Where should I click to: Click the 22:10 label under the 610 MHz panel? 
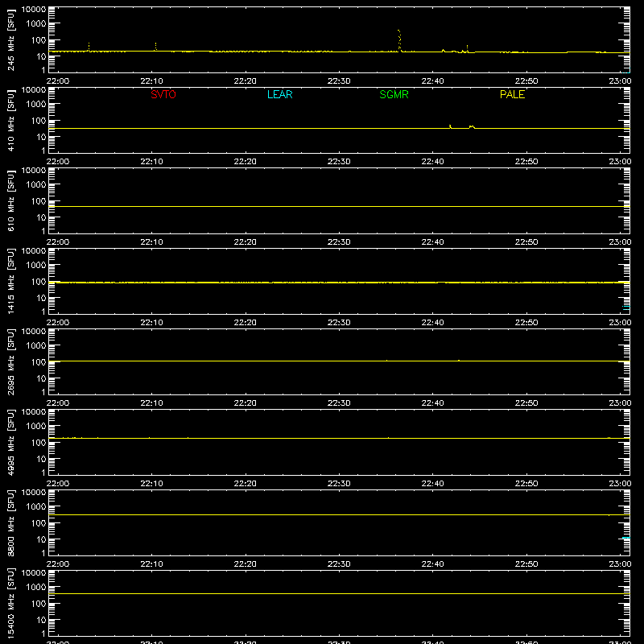151,242
